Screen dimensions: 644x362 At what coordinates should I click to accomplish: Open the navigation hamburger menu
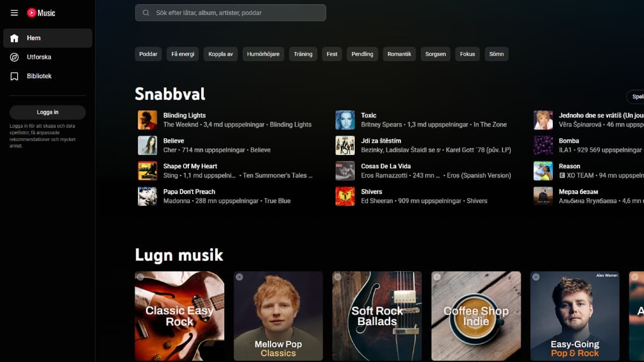14,13
